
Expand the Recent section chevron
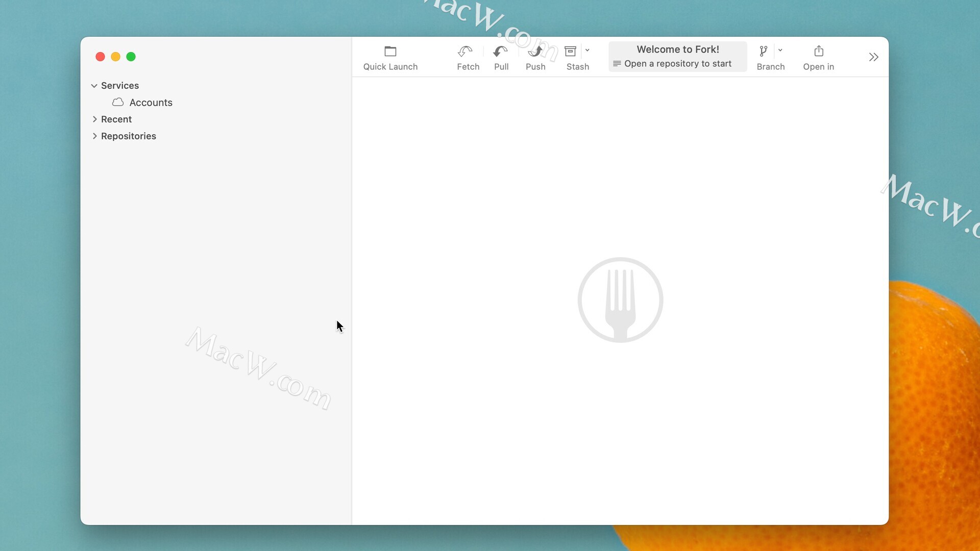coord(94,119)
